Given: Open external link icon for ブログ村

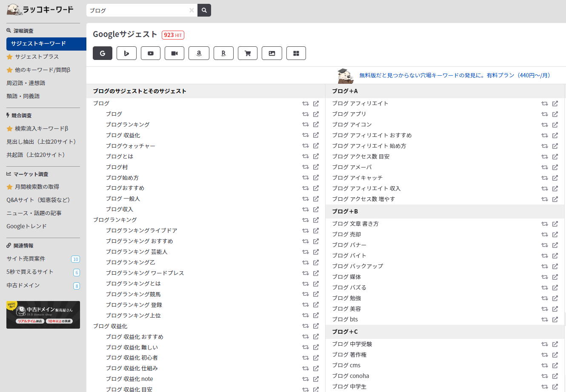Looking at the screenshot, I should tap(316, 167).
